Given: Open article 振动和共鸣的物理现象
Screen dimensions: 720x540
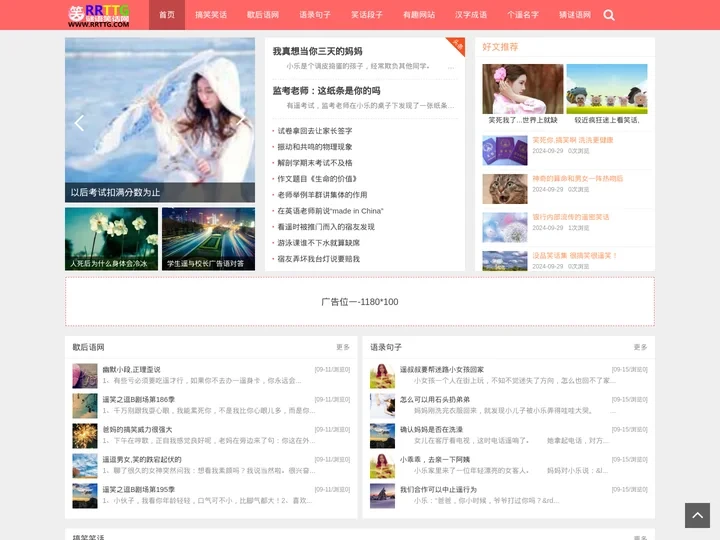Looking at the screenshot, I should [x=315, y=147].
